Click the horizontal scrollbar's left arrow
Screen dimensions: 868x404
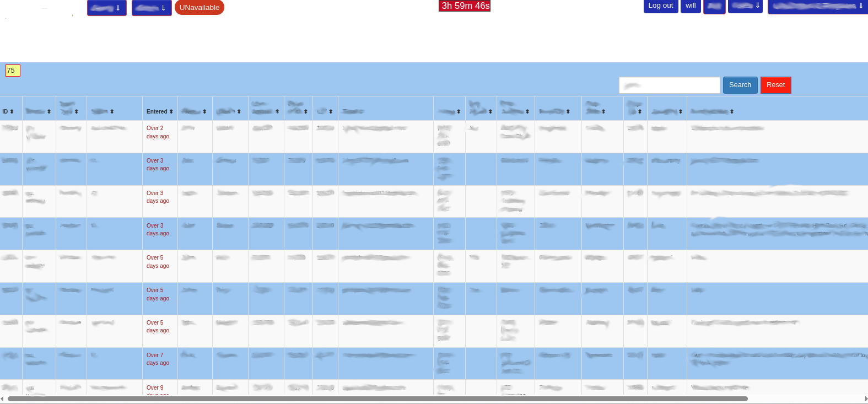(x=2, y=398)
